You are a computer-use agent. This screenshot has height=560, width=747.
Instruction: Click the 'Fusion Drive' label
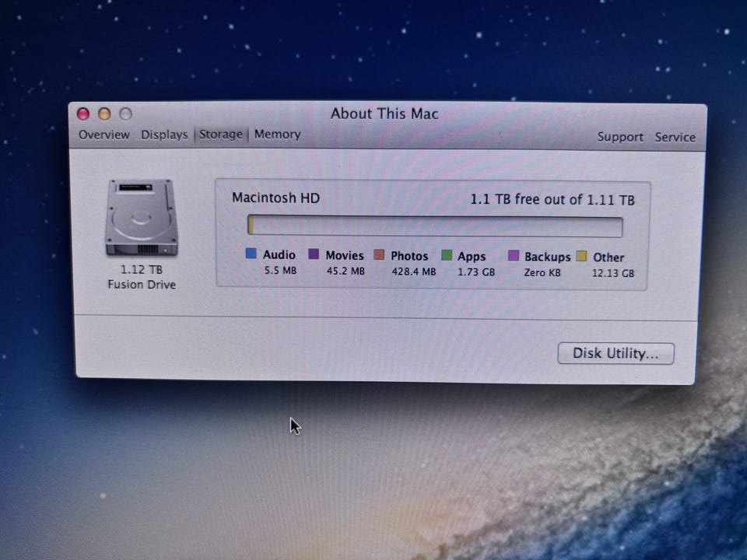[142, 285]
